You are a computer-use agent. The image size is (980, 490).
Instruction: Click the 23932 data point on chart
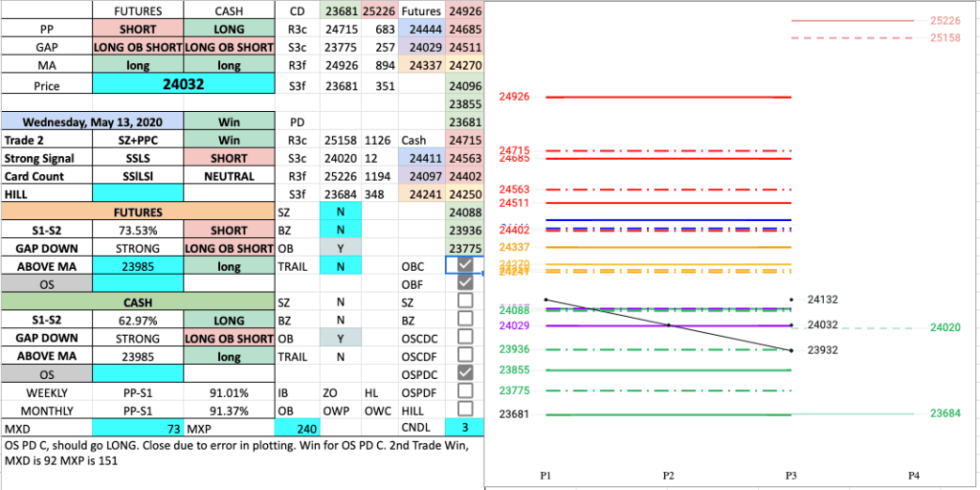791,350
